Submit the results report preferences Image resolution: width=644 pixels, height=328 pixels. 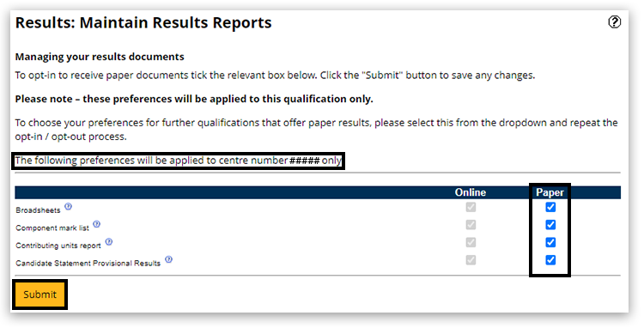[x=39, y=295]
